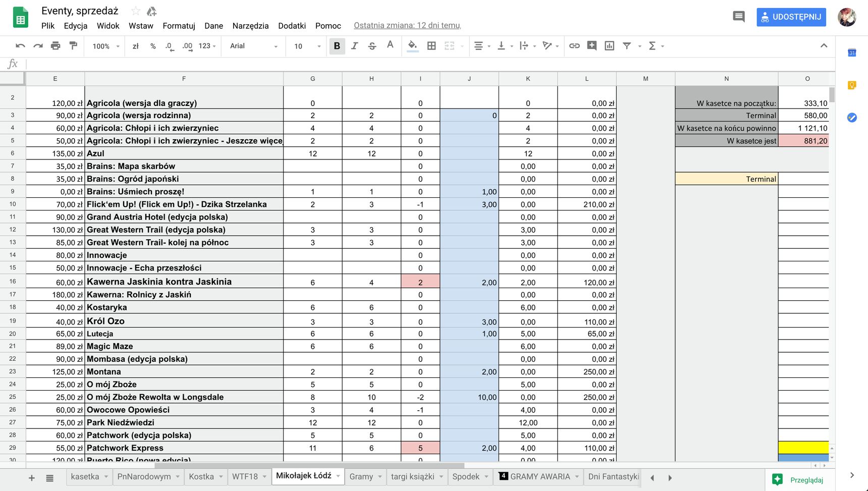Open the fill color bucket picker

click(412, 46)
